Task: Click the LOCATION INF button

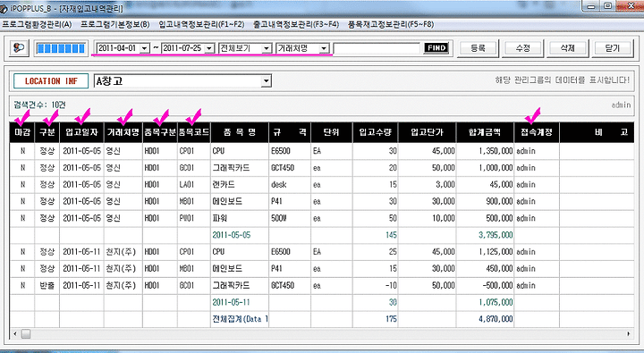Action: tap(51, 80)
